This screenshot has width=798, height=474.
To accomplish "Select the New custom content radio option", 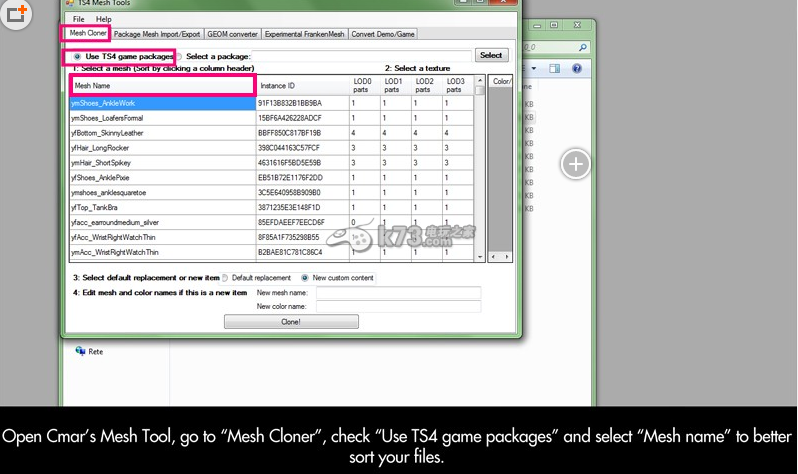I will pos(305,277).
